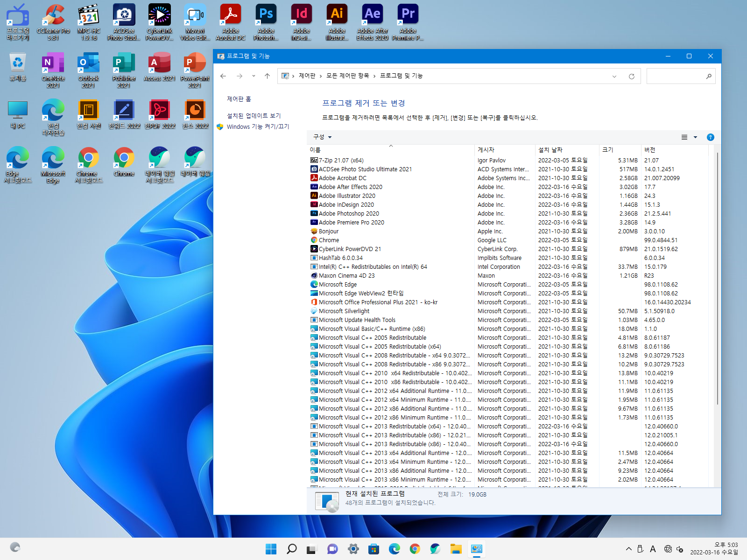This screenshot has height=560, width=747.
Task: Show hidden system tray icons chevron
Action: [x=629, y=549]
